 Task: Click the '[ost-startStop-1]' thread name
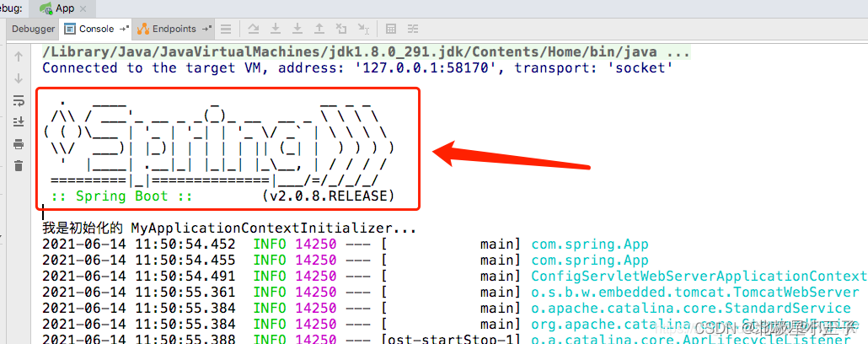tap(451, 340)
